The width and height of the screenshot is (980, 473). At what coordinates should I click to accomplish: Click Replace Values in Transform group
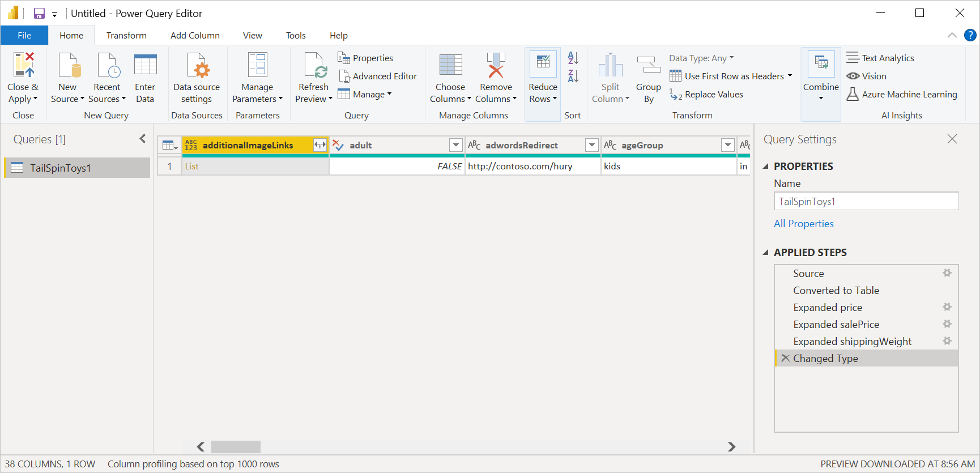[x=706, y=94]
